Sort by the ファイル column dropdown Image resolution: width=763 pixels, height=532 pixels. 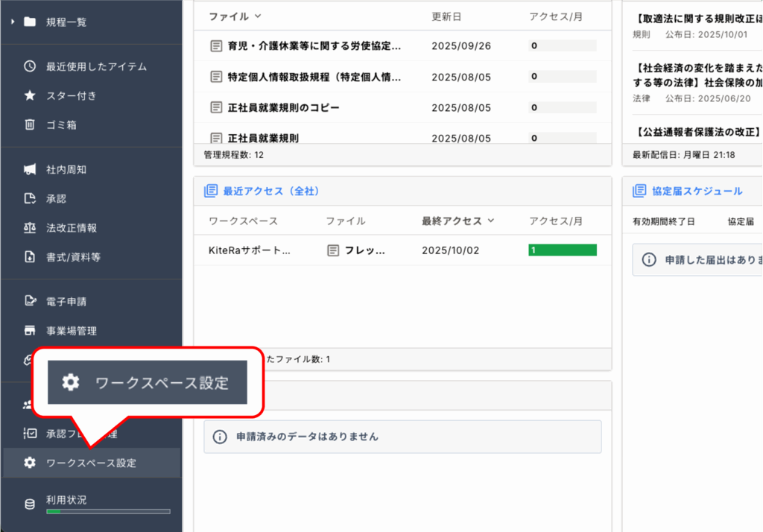(x=258, y=16)
